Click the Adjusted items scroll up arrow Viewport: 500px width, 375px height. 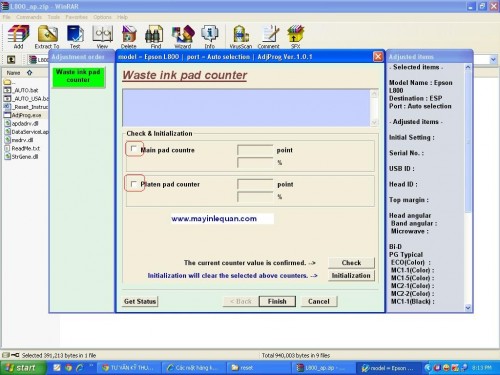click(x=468, y=67)
